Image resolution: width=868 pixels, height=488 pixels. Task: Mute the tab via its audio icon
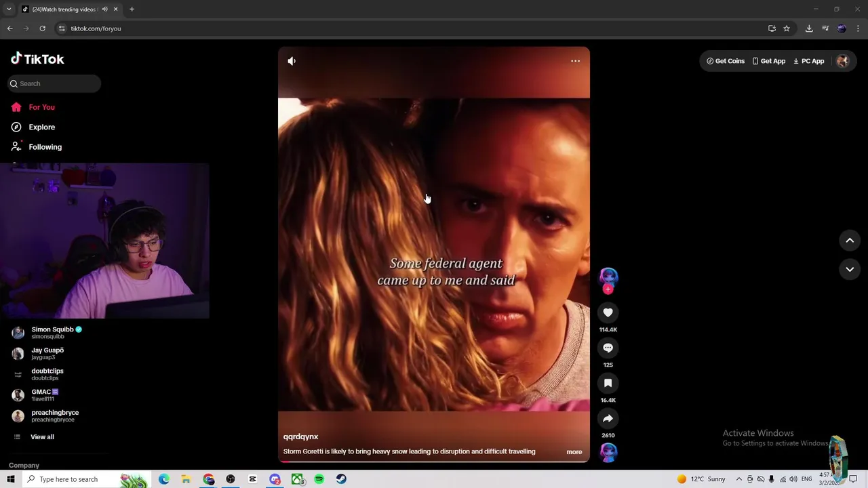click(x=104, y=9)
